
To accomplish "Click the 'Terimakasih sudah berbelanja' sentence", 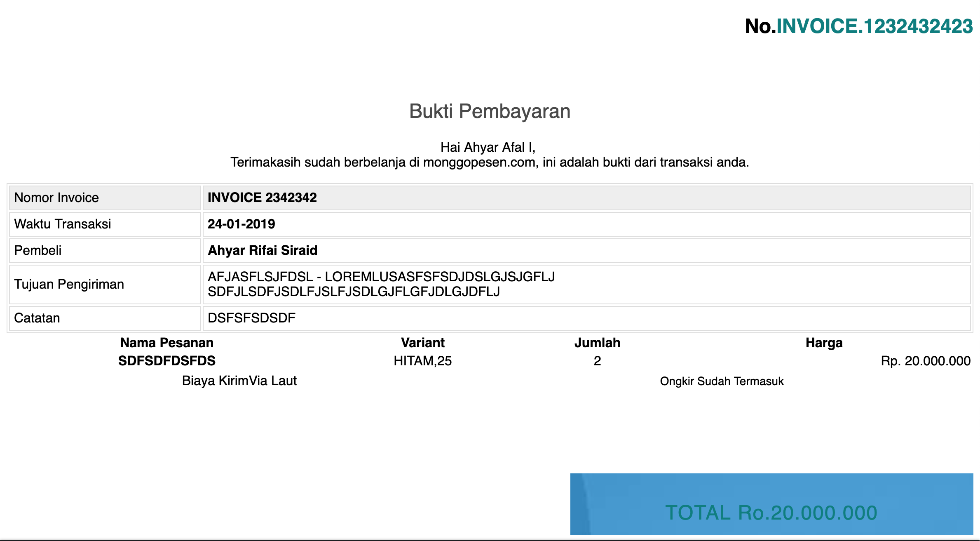I will click(x=490, y=162).
